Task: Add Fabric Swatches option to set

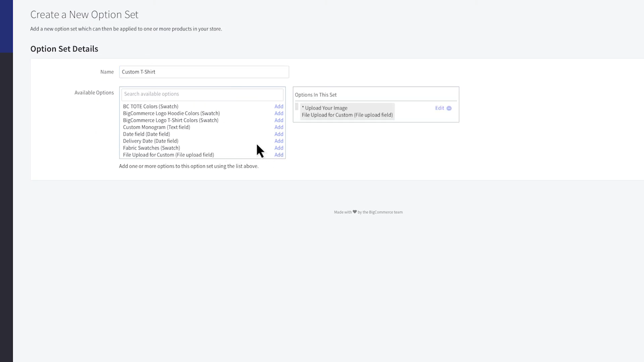Action: tap(279, 148)
